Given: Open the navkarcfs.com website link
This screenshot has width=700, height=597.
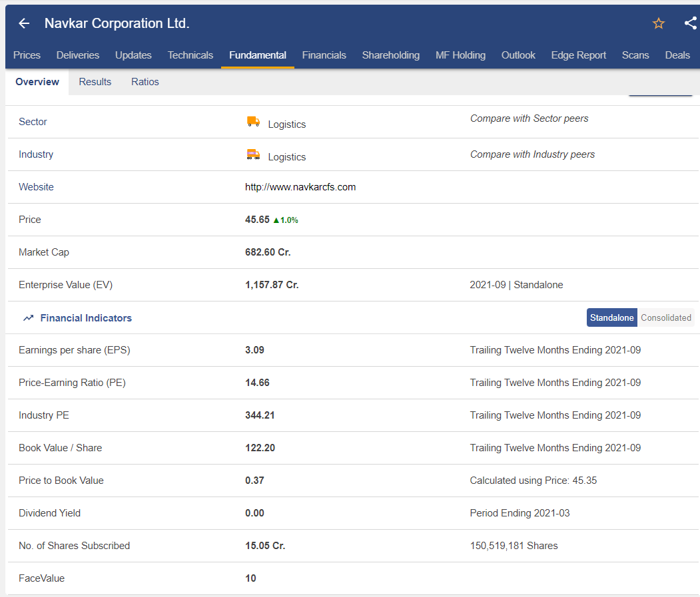Looking at the screenshot, I should [x=300, y=187].
